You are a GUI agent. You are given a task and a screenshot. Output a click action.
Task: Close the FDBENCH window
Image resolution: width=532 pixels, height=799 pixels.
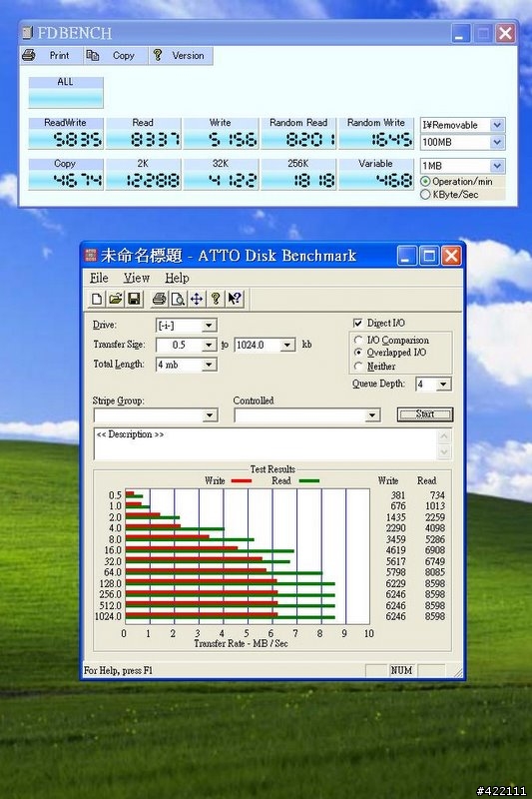[505, 34]
